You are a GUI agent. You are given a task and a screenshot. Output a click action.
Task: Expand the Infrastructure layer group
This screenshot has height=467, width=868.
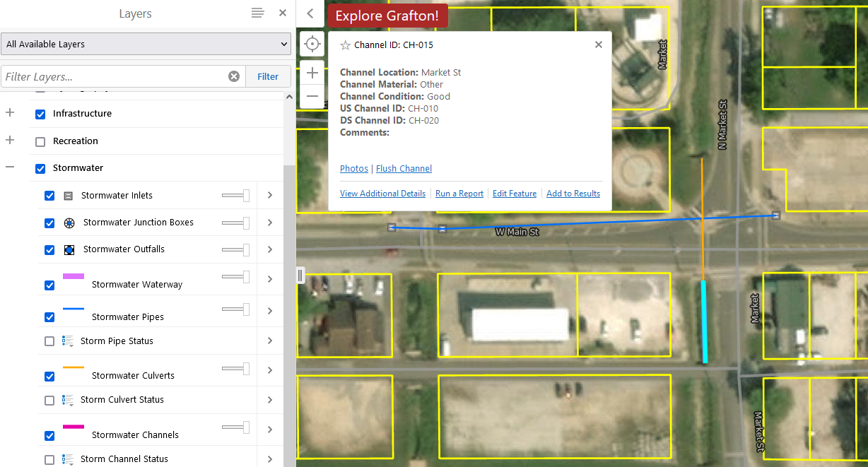click(10, 113)
